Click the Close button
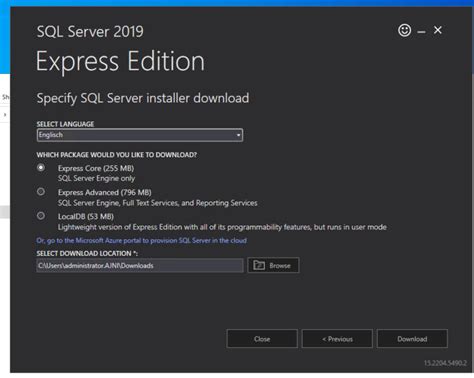The width and height of the screenshot is (474, 378). click(262, 339)
